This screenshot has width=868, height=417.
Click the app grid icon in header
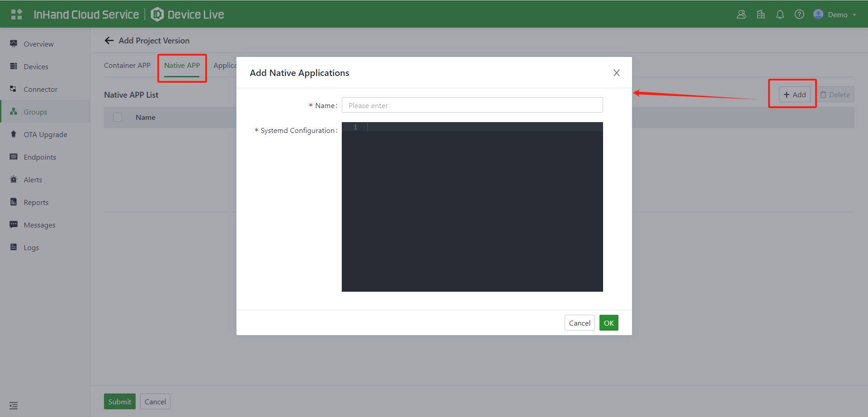17,14
